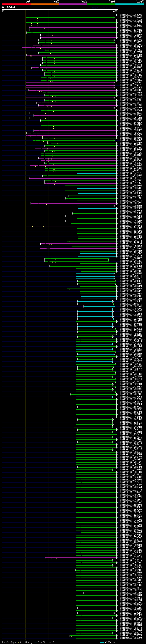This screenshot has height=644, width=146.
Task: Select hit label UniRef100_P19866
Action: click(131, 163)
